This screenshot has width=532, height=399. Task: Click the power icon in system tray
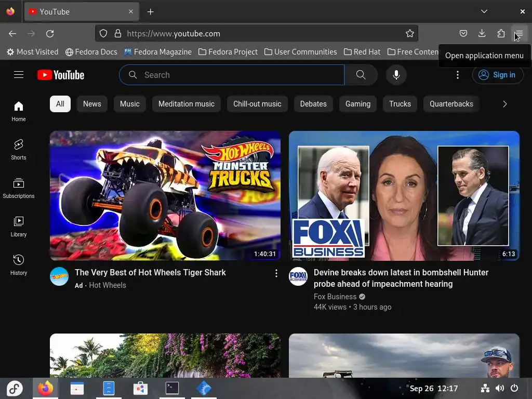point(514,388)
